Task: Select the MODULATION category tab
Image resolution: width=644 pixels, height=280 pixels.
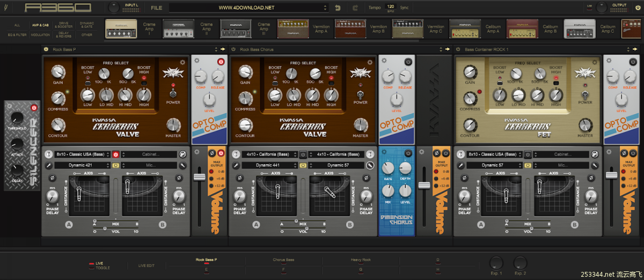Action: (x=40, y=34)
